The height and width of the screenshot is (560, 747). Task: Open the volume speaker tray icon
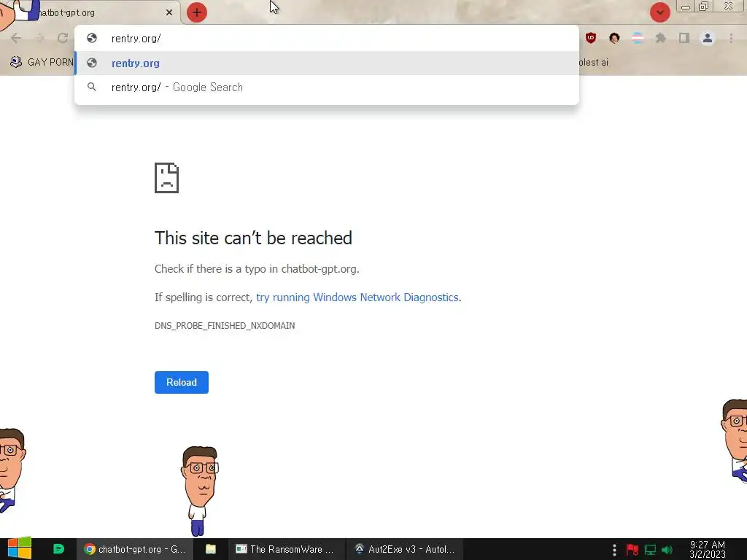tap(667, 550)
